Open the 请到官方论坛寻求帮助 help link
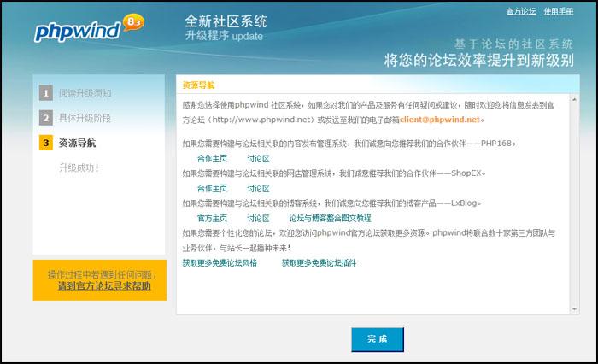 point(104,285)
